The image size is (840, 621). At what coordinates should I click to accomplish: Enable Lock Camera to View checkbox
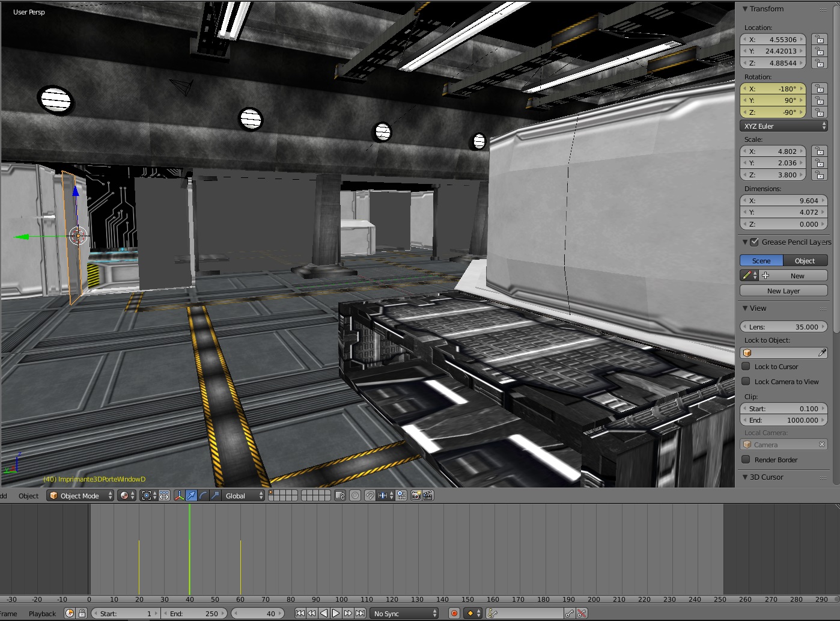(746, 381)
